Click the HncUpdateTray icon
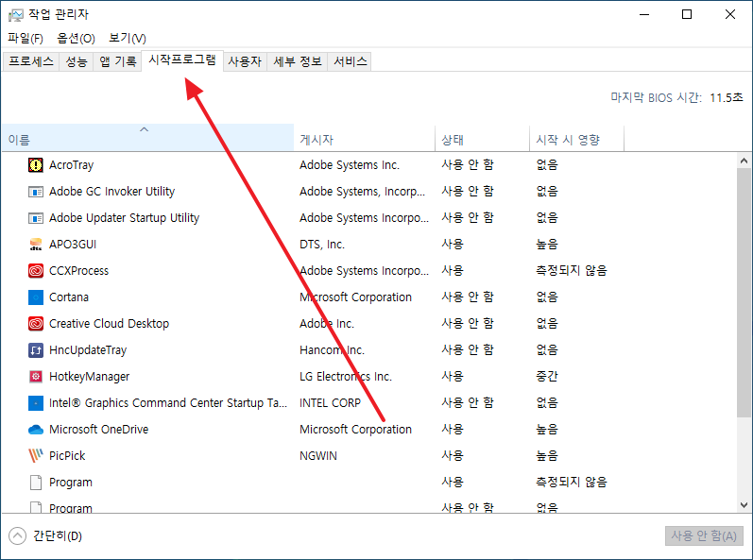The image size is (753, 560). point(36,349)
